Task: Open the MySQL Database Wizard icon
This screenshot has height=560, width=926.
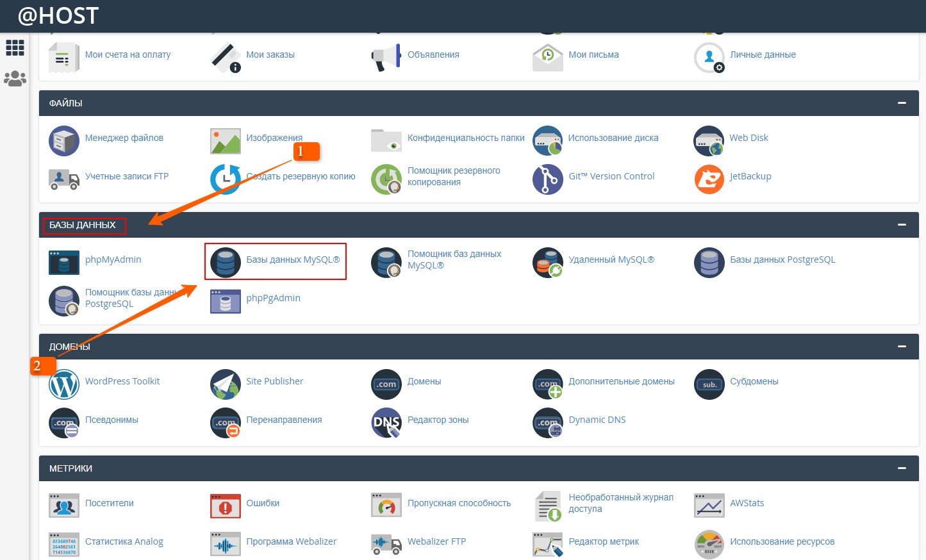Action: 386,263
